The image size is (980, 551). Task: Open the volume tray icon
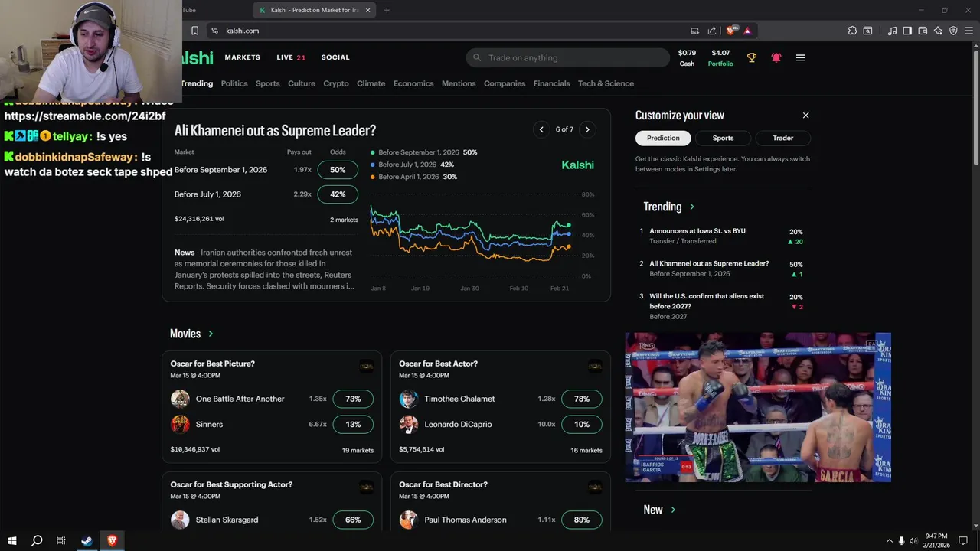[913, 541]
